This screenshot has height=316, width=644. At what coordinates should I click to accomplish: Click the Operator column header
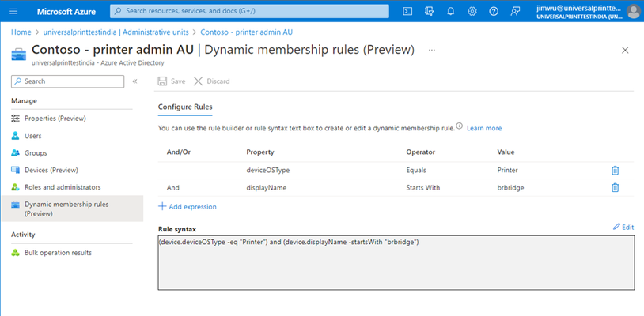421,152
